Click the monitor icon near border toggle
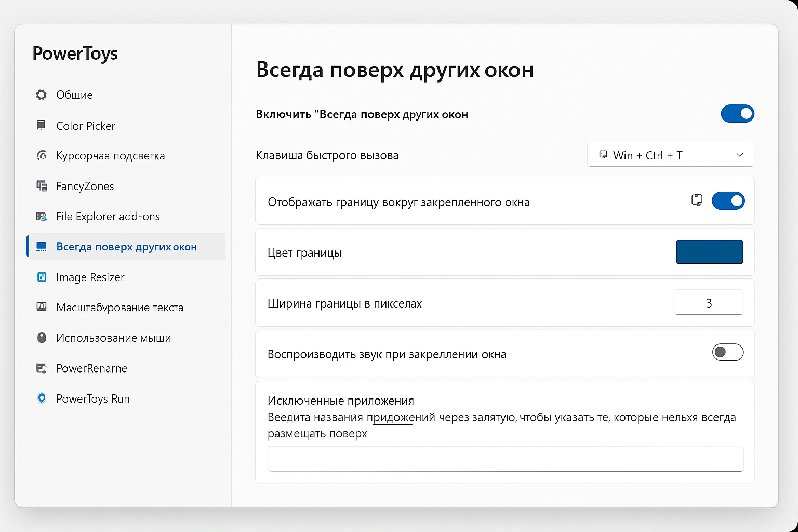Screen dimensions: 798x532 click(x=697, y=201)
